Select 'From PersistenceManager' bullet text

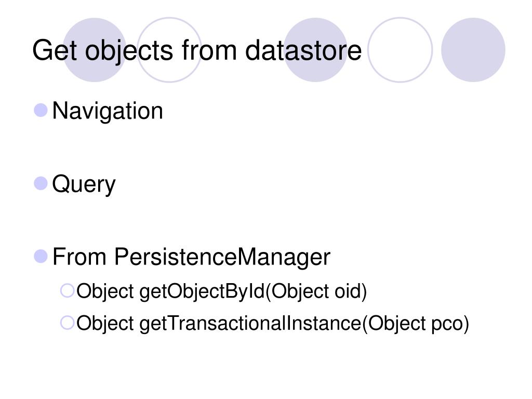191,257
